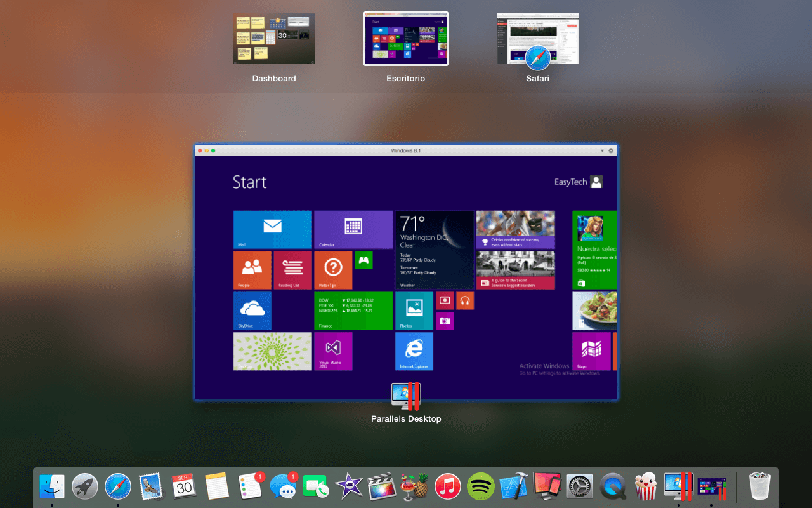Switch to the Dashboard space
The width and height of the screenshot is (812, 508).
[274, 39]
